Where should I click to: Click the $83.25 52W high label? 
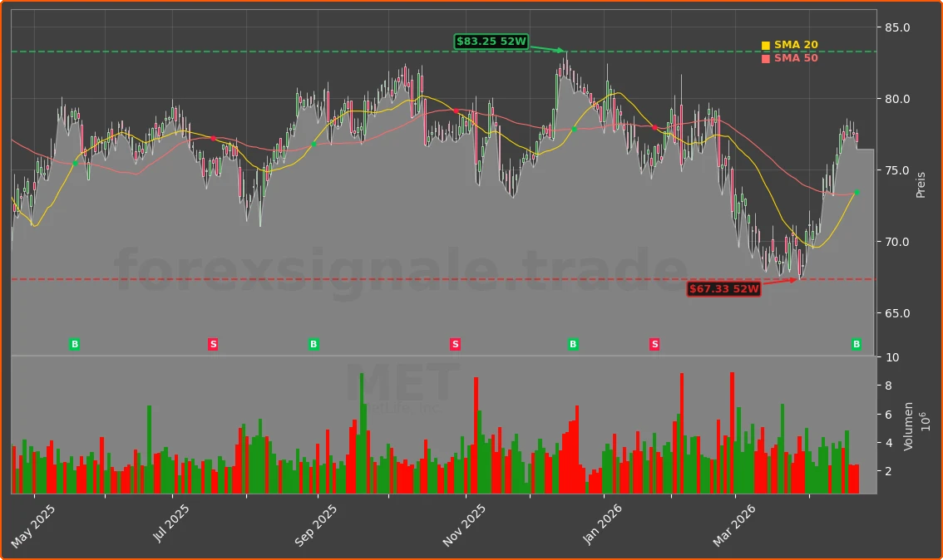(491, 42)
